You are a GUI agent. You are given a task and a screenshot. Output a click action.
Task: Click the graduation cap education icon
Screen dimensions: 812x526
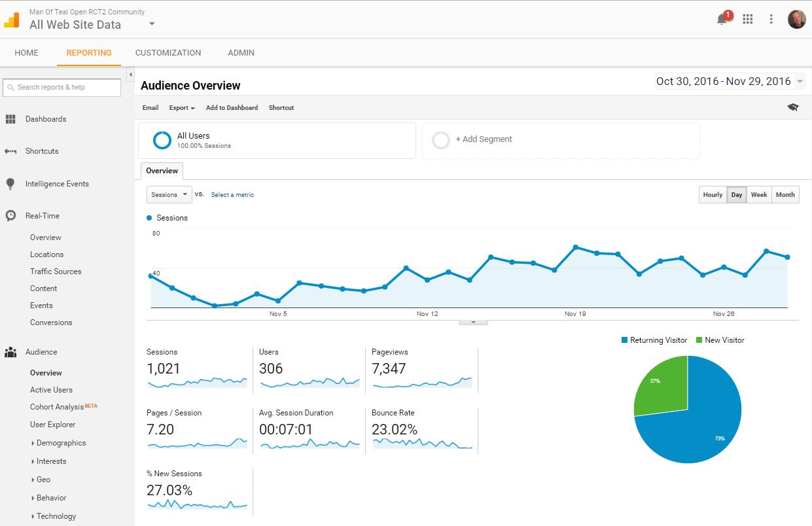[793, 107]
